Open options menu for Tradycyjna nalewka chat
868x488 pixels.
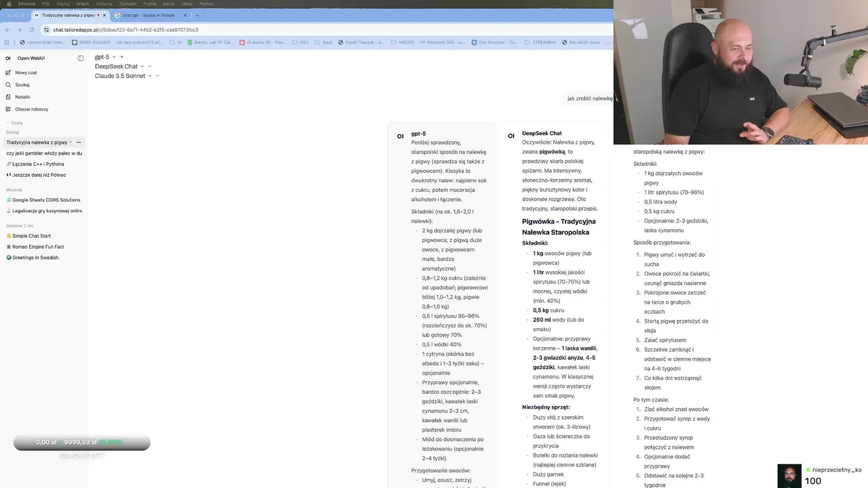[79, 142]
